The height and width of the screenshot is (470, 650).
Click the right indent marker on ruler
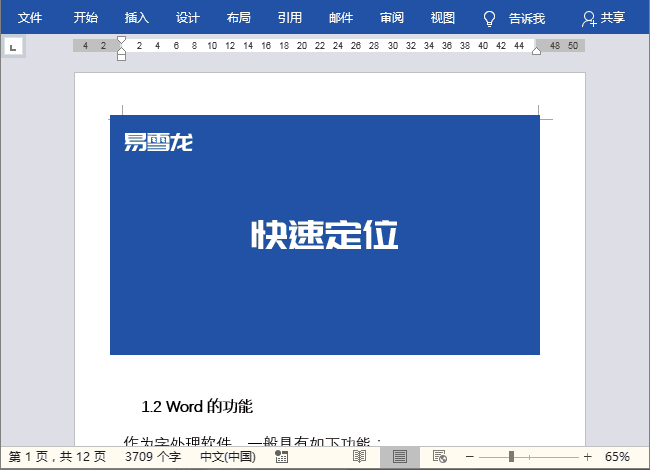coord(536,51)
